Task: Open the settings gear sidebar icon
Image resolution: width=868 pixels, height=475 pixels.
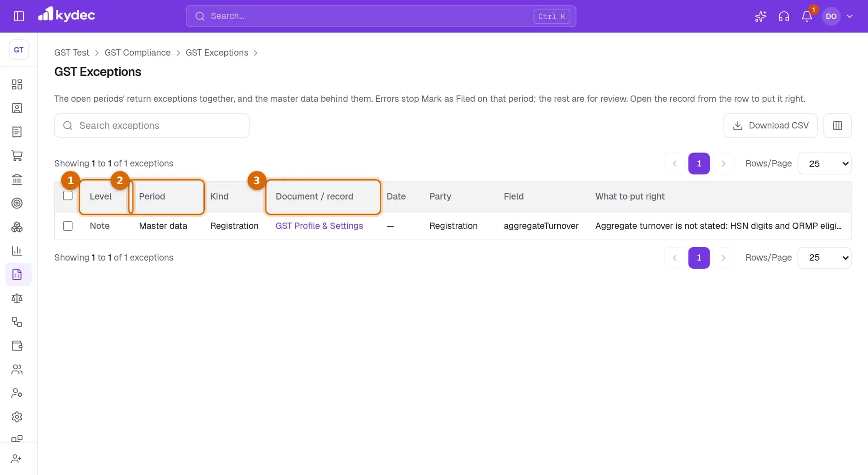Action: (x=17, y=417)
